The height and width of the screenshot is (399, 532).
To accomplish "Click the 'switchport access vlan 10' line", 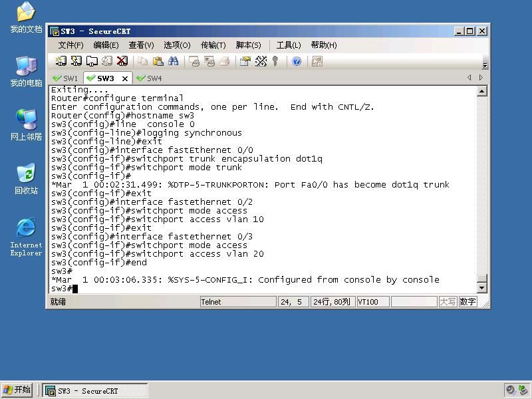I will click(x=158, y=219).
